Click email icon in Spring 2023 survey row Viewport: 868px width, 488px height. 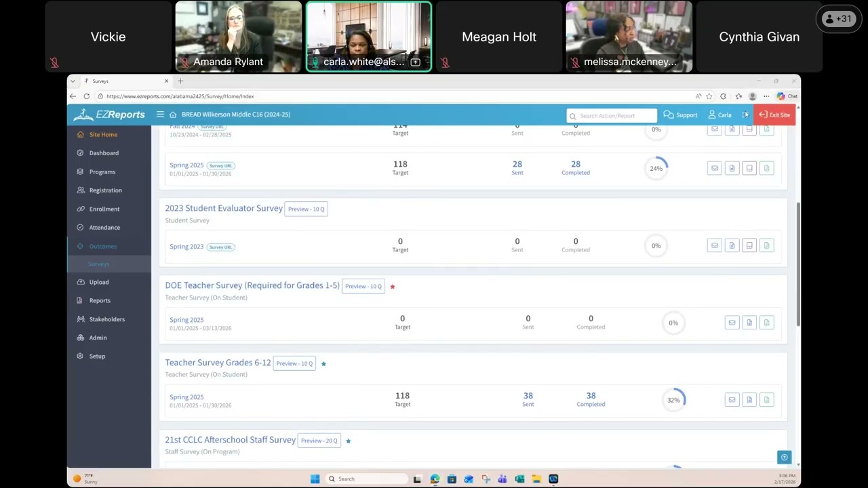point(714,245)
